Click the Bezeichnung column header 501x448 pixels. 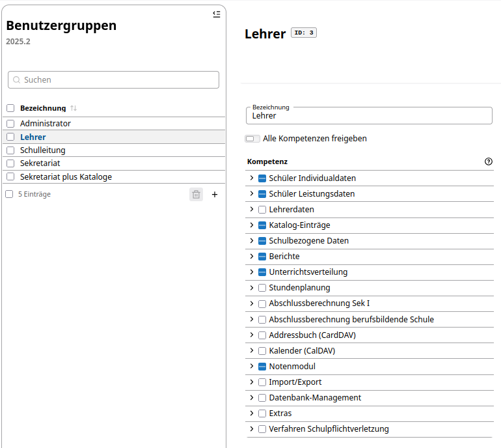tap(43, 108)
